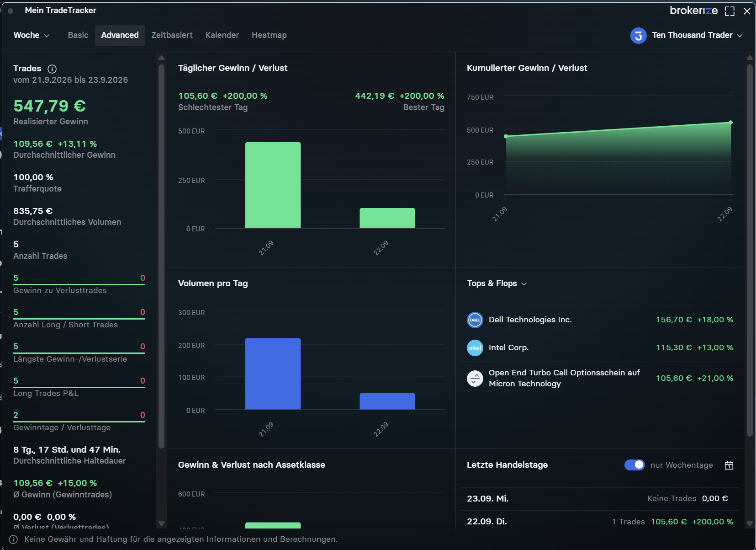Click the Bester Tag value 442,19 €
The width and height of the screenshot is (756, 550).
coord(375,96)
